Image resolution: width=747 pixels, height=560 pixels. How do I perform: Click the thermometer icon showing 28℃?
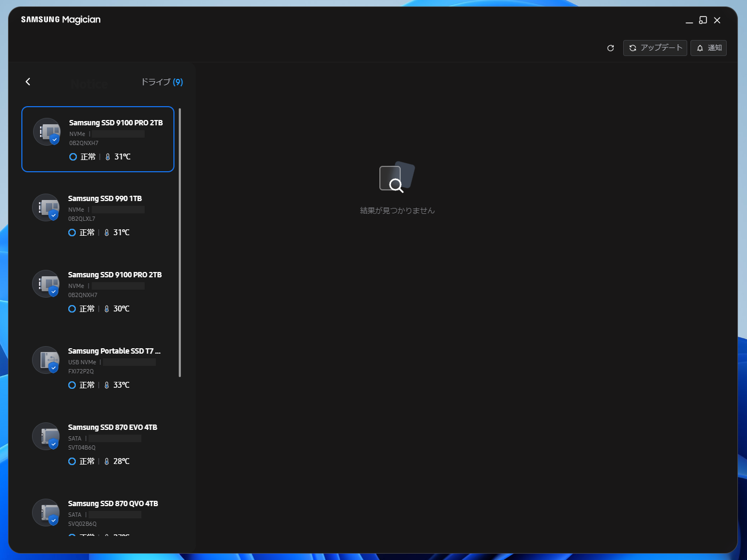[107, 461]
